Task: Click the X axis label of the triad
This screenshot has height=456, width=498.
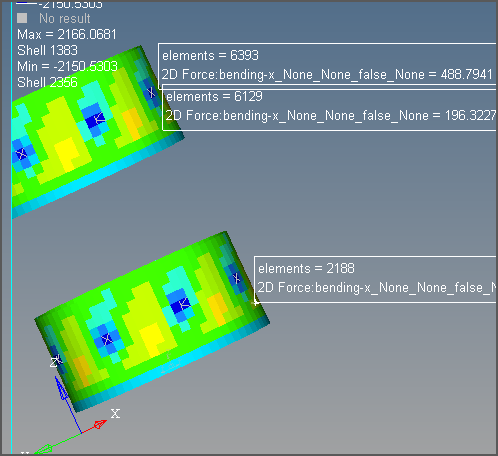Action: (x=115, y=414)
